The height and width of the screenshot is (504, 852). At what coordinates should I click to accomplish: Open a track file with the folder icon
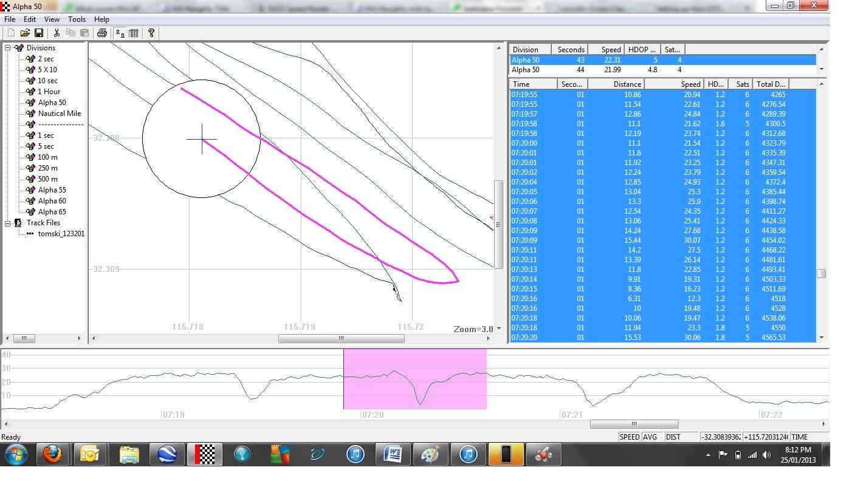coord(25,33)
